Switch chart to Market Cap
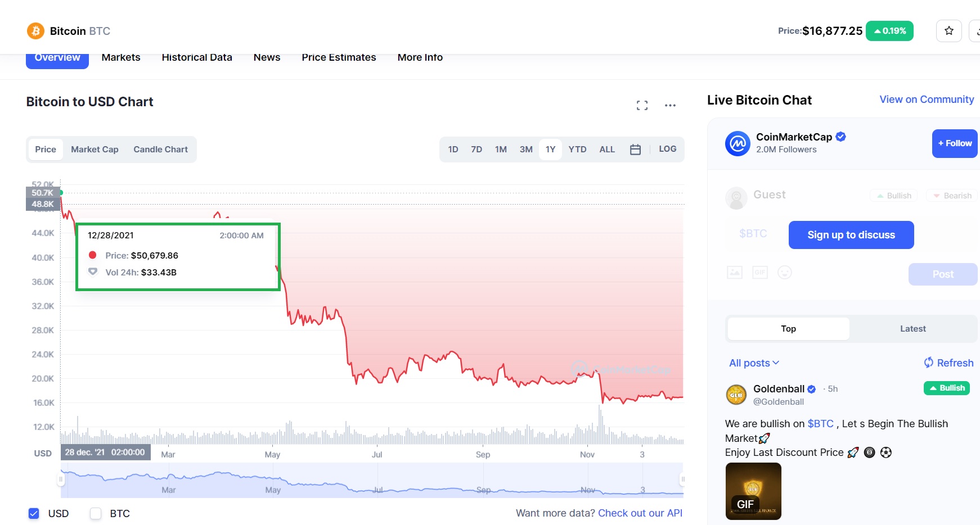This screenshot has width=980, height=525. coord(95,150)
